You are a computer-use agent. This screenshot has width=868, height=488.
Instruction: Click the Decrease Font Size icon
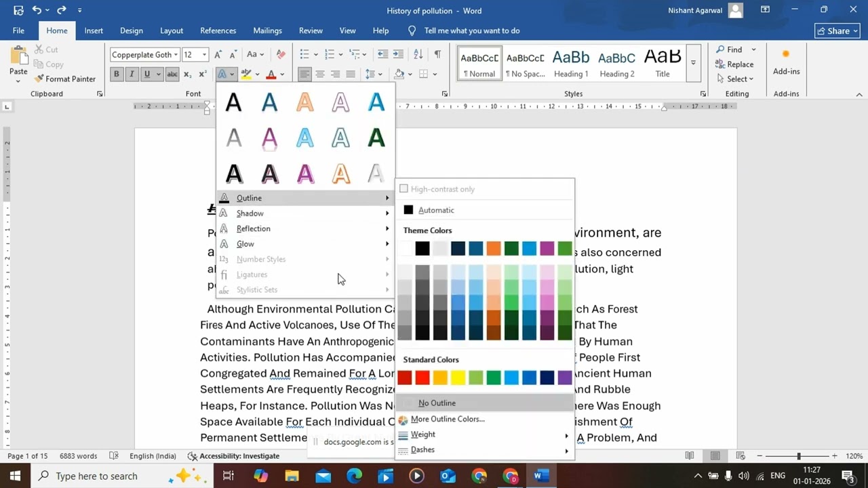[x=233, y=55]
